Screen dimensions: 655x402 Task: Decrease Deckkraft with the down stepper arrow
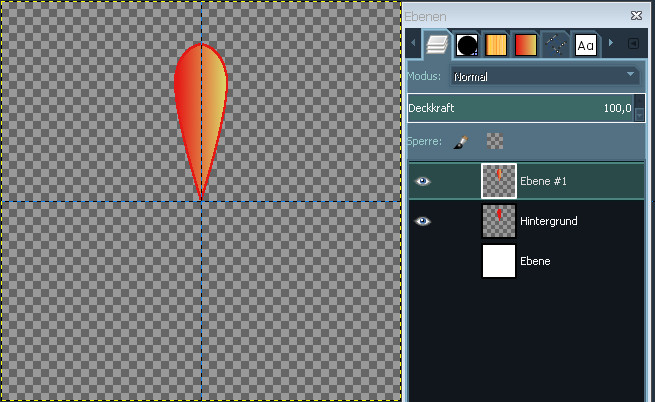pos(640,115)
